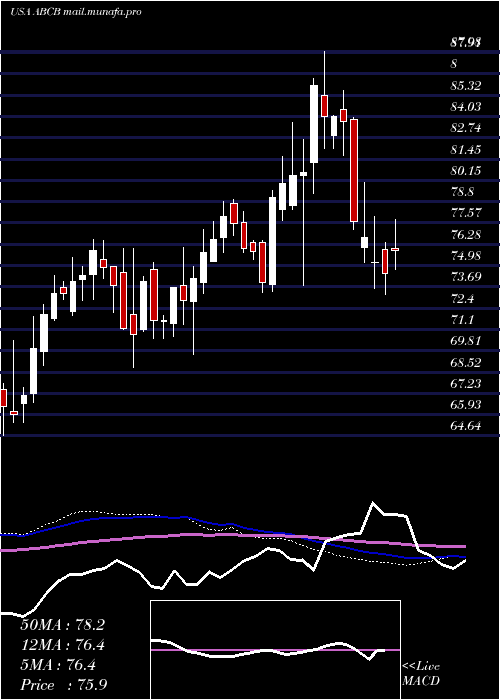Click the tallest red candlestick in the selloff

(x=354, y=170)
